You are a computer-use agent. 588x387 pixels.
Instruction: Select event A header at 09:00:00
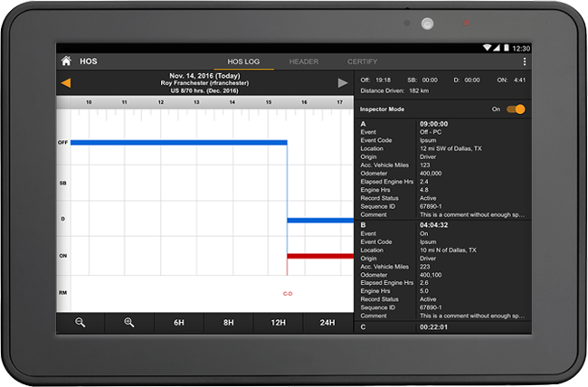pos(442,124)
